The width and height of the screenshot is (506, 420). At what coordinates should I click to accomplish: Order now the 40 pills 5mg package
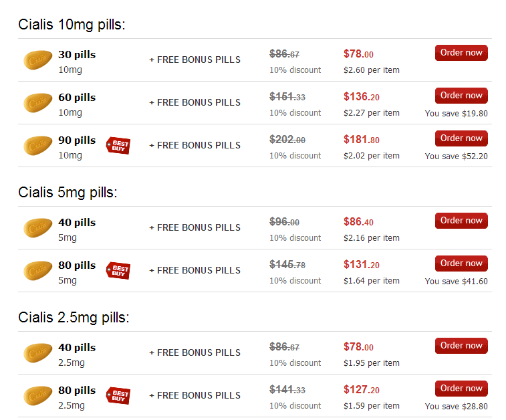point(461,221)
